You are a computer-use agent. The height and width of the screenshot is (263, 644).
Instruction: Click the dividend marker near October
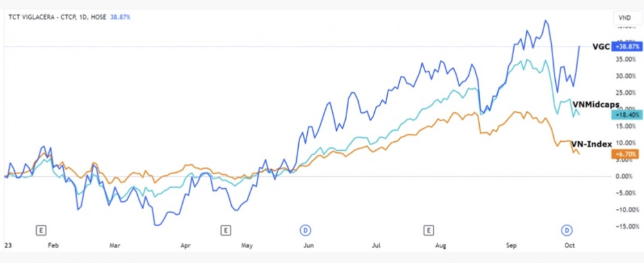[x=568, y=229]
